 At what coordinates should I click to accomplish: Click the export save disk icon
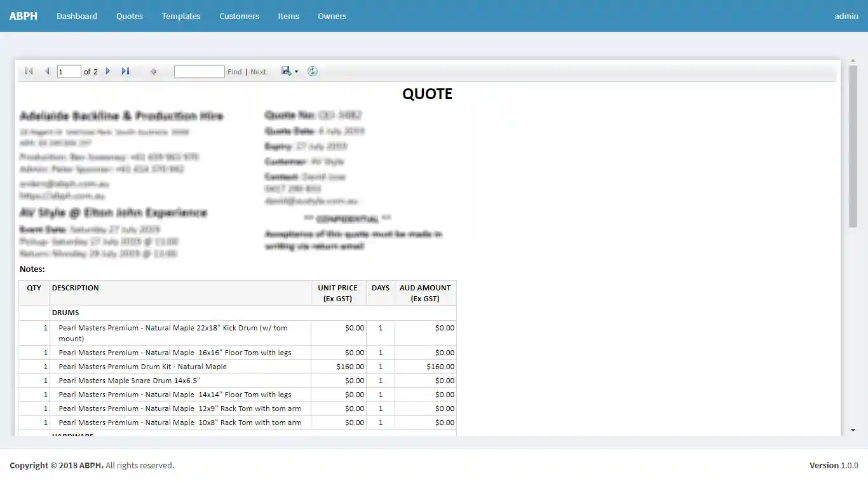[x=286, y=71]
